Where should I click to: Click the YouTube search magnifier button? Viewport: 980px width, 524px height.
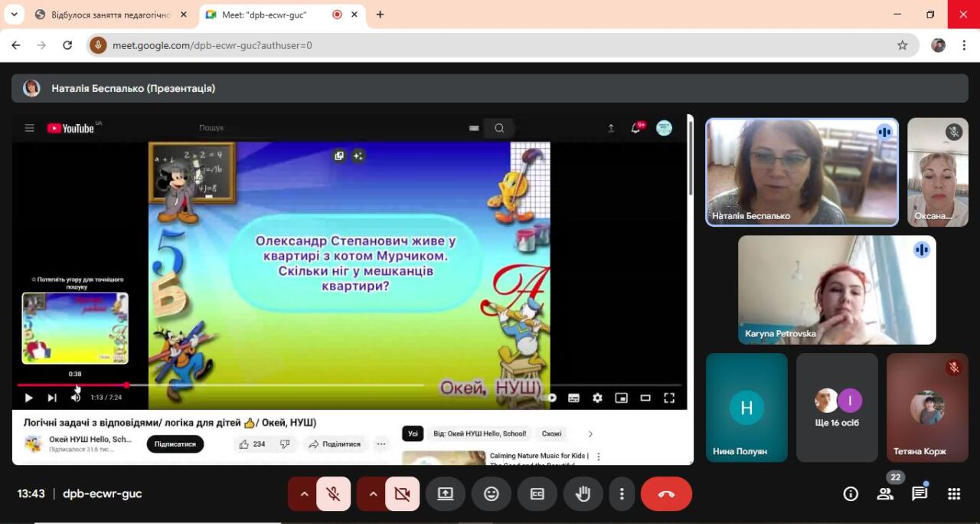(499, 128)
